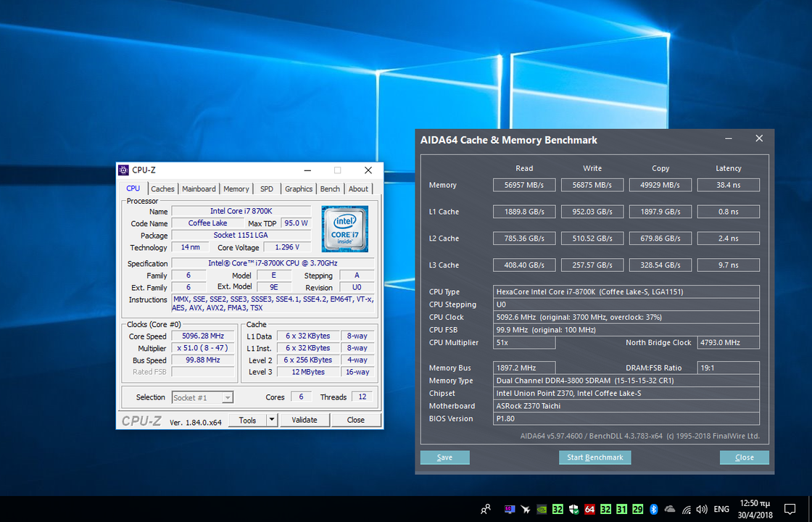The width and height of the screenshot is (812, 522).
Task: Select the CPU tab in CPU-Z
Action: [x=133, y=188]
